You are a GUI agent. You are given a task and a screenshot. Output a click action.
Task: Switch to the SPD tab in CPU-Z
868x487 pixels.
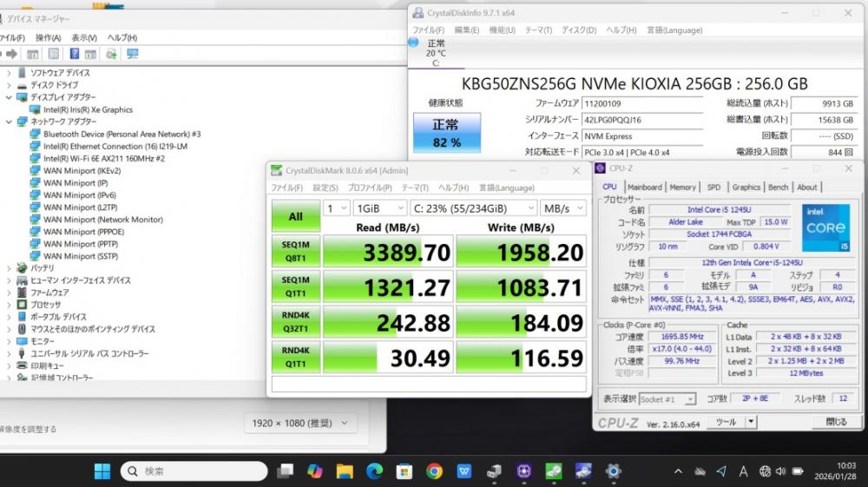coord(714,187)
